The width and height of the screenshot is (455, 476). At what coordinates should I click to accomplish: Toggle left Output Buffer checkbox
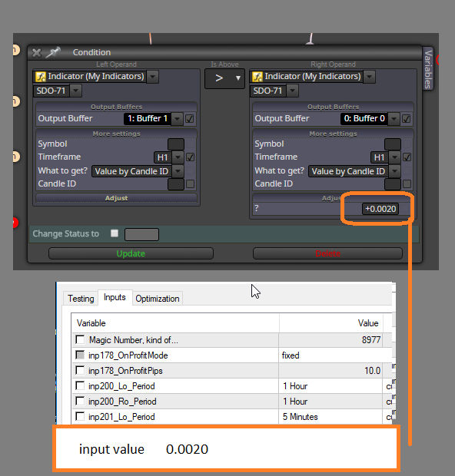[x=190, y=119]
